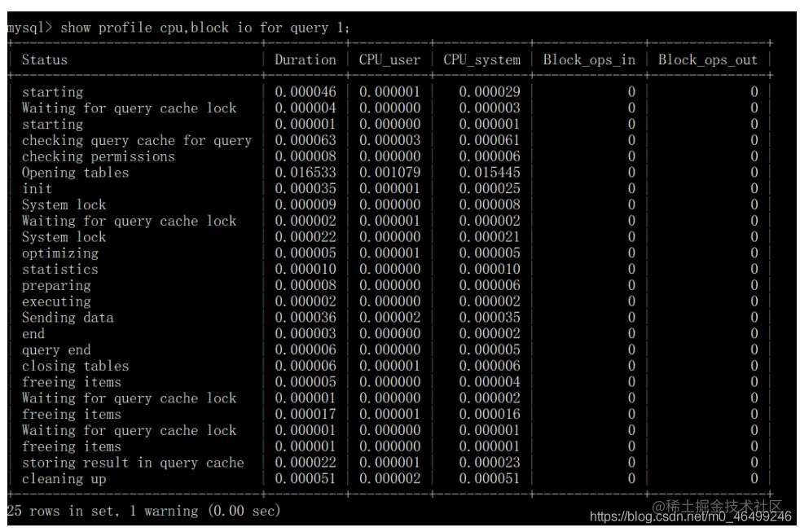Click 'storing result in query cache' status

pyautogui.click(x=133, y=463)
